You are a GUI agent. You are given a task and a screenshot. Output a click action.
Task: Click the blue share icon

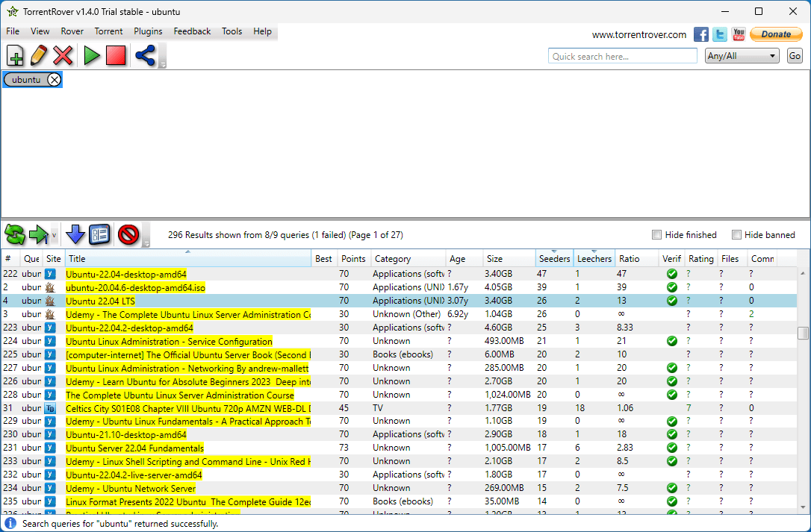click(145, 55)
